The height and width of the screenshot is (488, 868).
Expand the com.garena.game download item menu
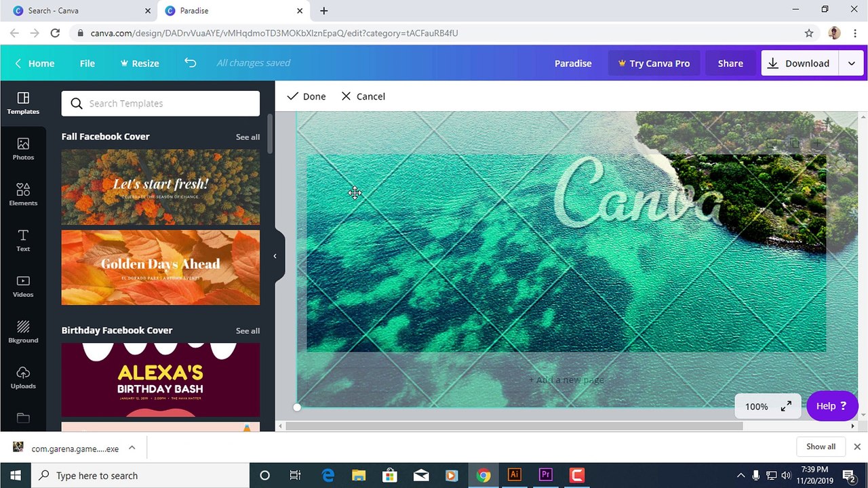click(x=132, y=447)
